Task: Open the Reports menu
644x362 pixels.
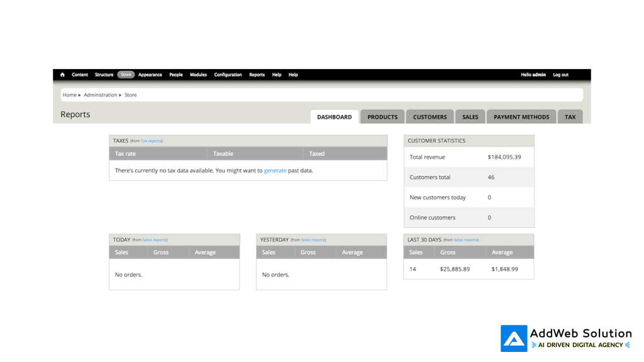Action: (x=257, y=74)
